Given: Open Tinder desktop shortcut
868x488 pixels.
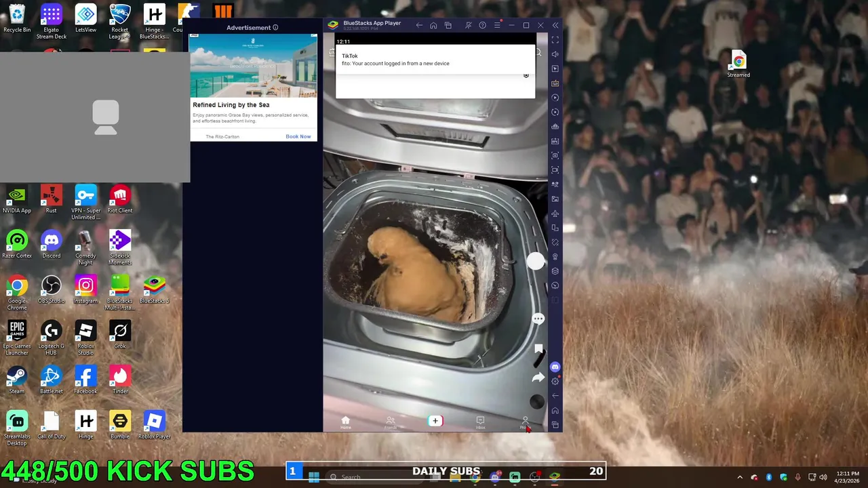Looking at the screenshot, I should (x=120, y=380).
